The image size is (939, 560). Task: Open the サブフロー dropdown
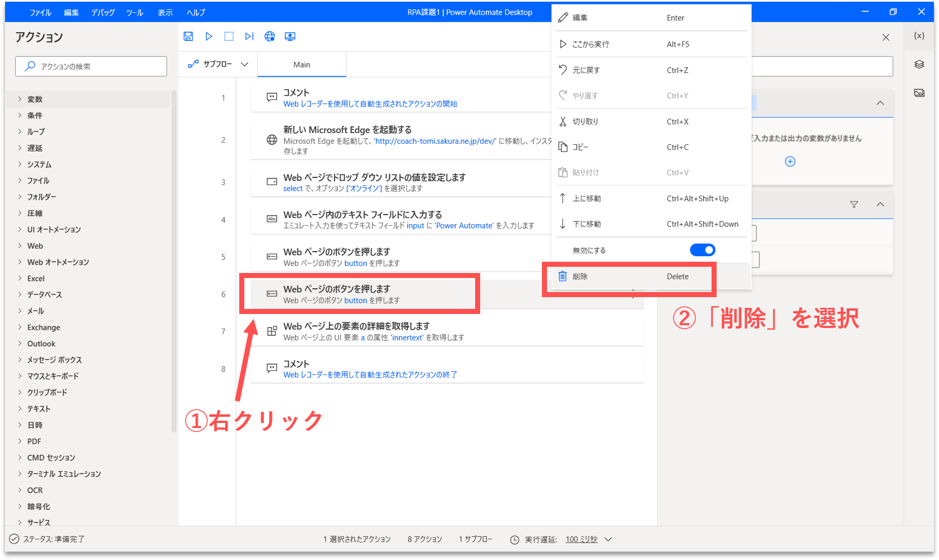pyautogui.click(x=218, y=65)
